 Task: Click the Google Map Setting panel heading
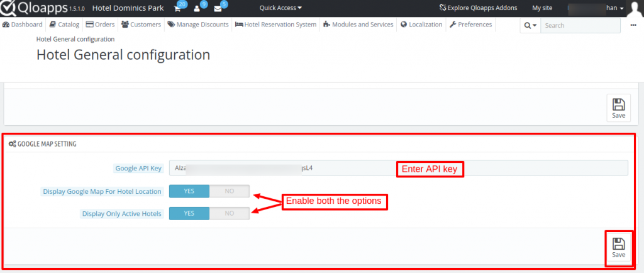pos(42,144)
